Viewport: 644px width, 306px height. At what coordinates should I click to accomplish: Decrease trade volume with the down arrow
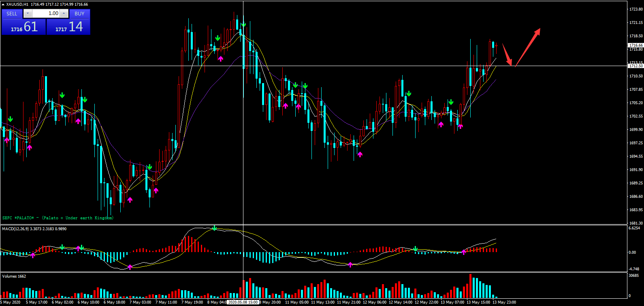(x=28, y=13)
